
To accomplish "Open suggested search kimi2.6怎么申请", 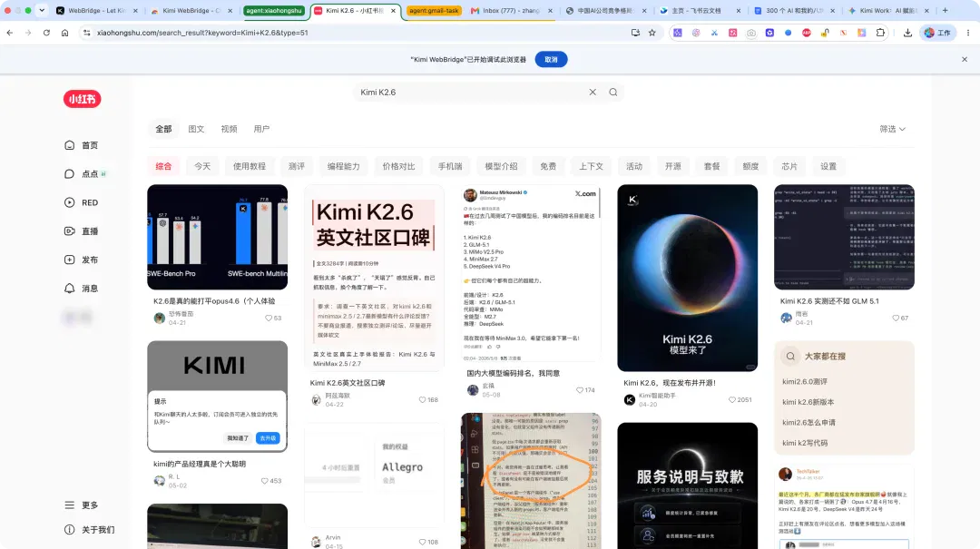I will click(808, 423).
